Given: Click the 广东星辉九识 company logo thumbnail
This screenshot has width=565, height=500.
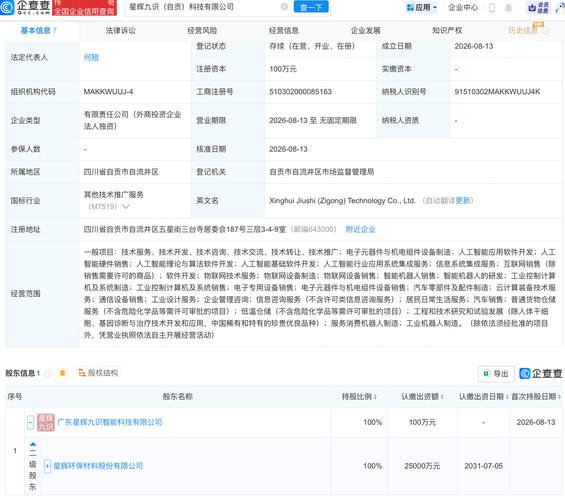Looking at the screenshot, I should 46,422.
